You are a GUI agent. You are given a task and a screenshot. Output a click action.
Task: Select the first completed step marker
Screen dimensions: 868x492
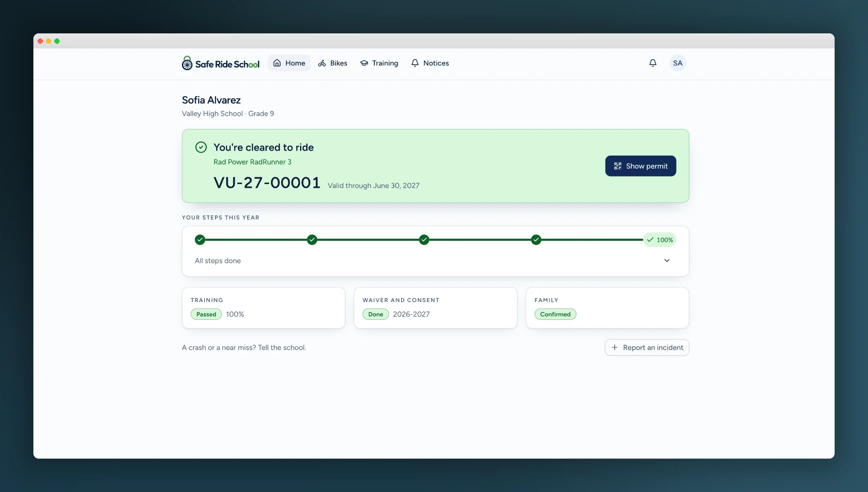200,240
